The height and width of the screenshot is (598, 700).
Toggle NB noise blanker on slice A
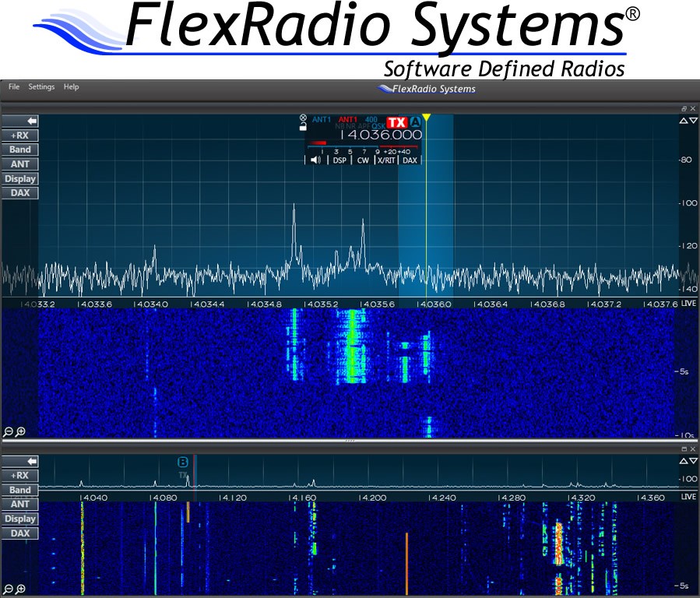pyautogui.click(x=339, y=127)
